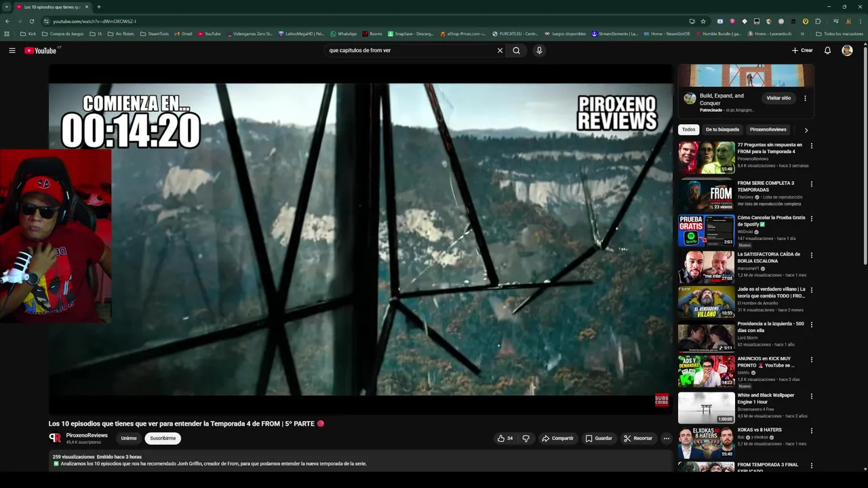Open the Compra de Juegos bookmark folder
This screenshot has width=868, height=488.
tap(63, 34)
